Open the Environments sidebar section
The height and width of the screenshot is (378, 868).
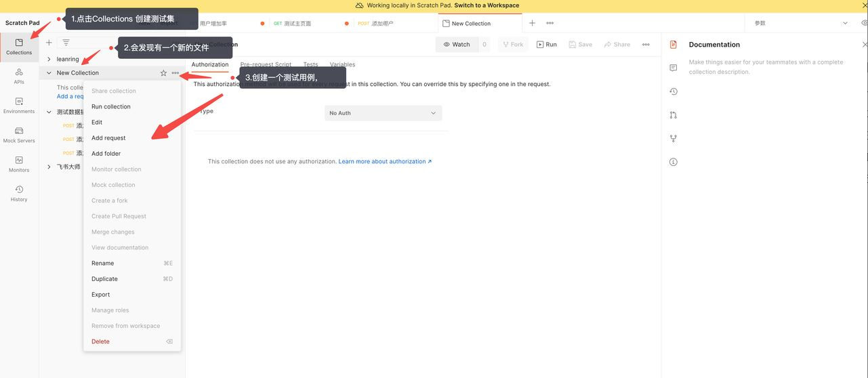click(x=19, y=105)
